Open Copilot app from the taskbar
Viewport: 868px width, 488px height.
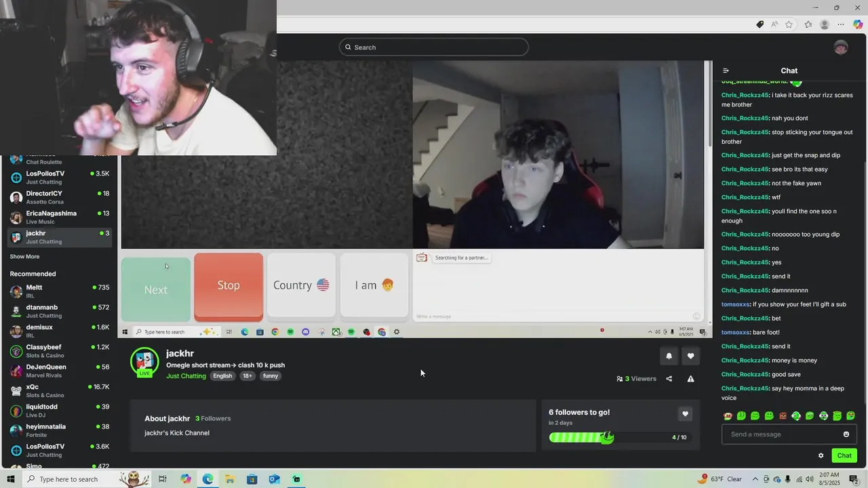(186, 479)
